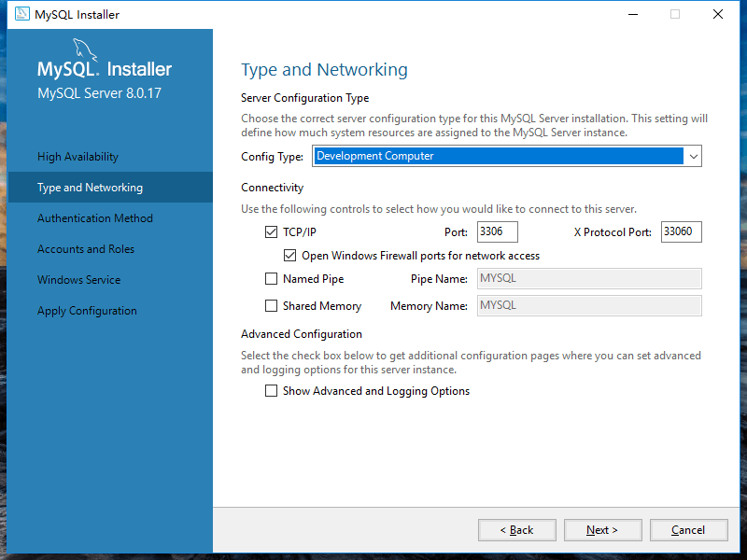
Task: Select the Development Computer combo box
Action: [498, 157]
